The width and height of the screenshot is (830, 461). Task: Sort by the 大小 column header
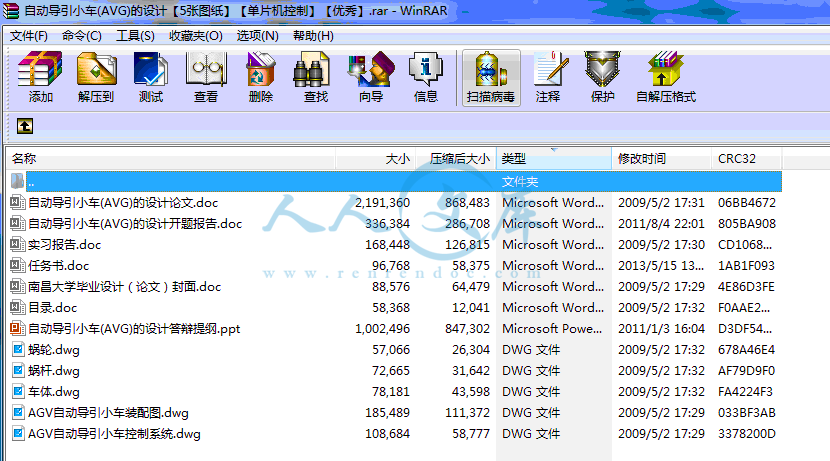pyautogui.click(x=376, y=159)
